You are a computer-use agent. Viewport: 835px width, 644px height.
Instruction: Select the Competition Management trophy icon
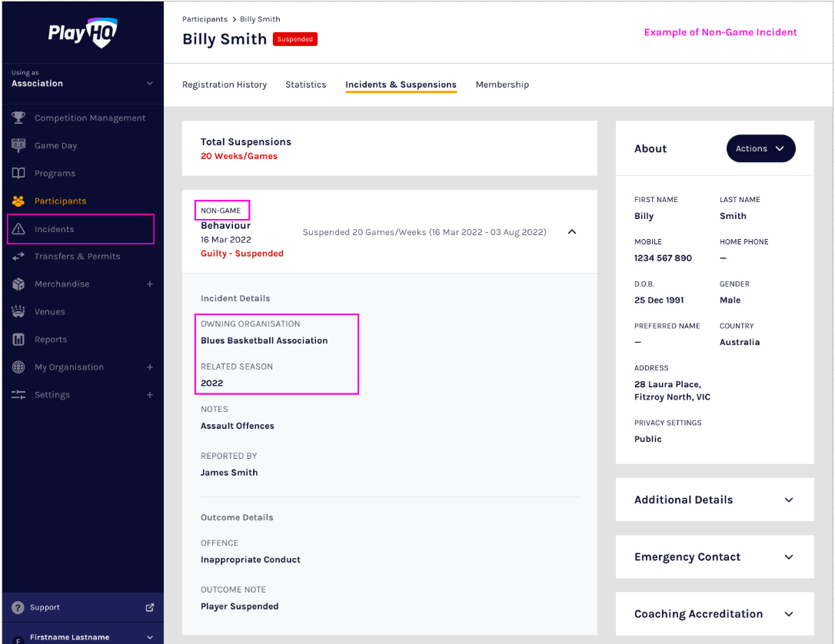(17, 118)
